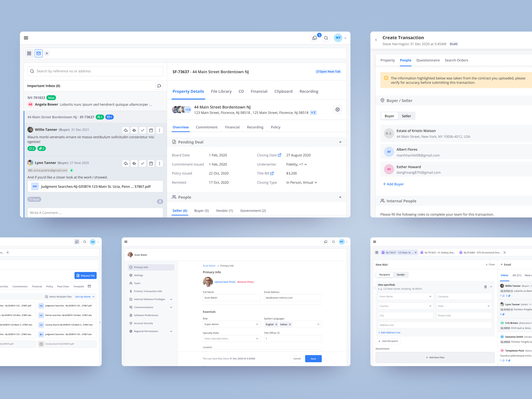Screen dimensions: 532x399
Task: Open the calendar icon on Lynn Tanner's message
Action: click(151, 163)
